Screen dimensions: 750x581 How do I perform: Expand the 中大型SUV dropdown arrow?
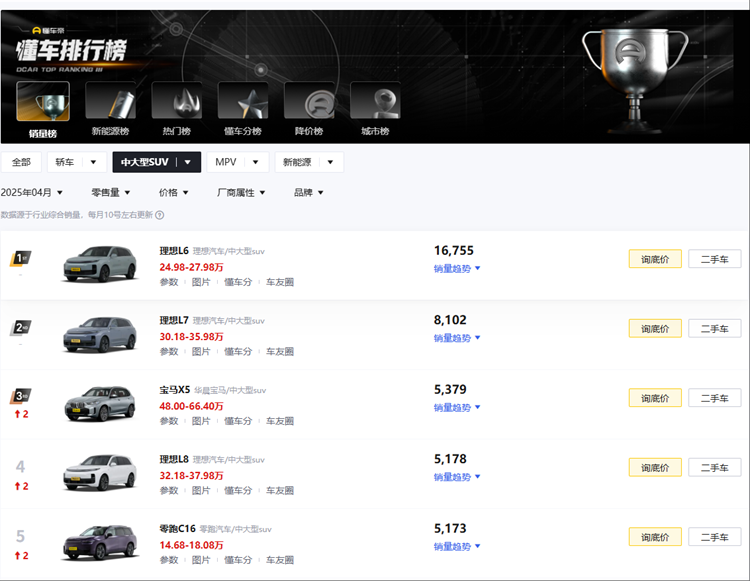click(188, 162)
